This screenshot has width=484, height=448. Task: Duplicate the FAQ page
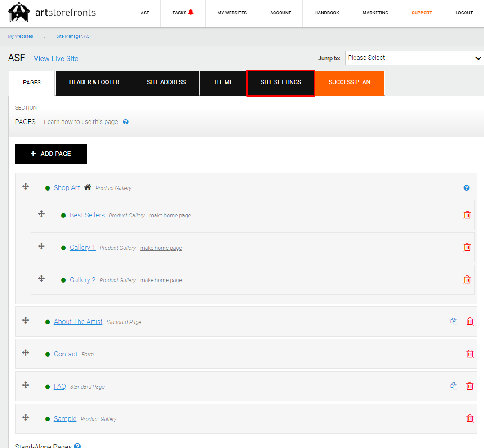tap(454, 386)
